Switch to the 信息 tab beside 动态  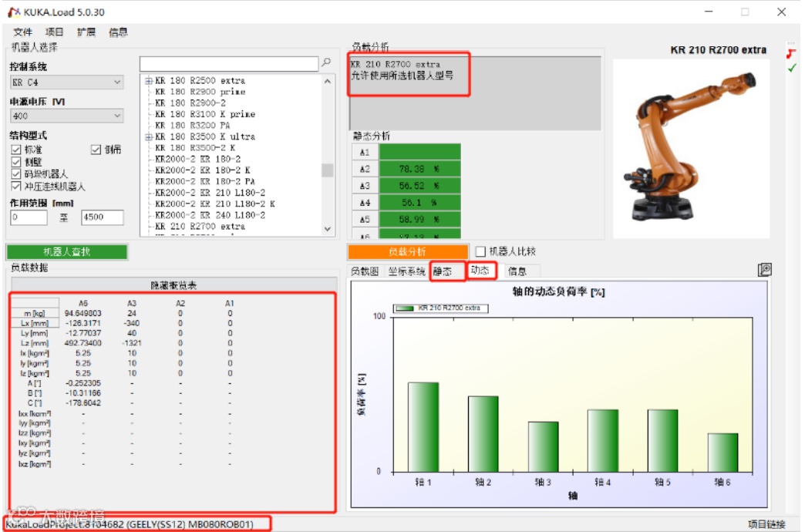[x=517, y=271]
